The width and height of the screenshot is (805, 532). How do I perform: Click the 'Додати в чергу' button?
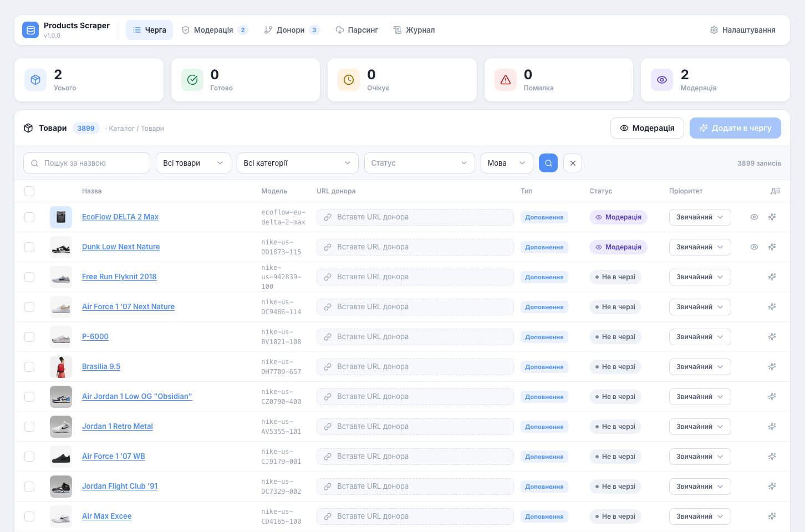point(735,128)
